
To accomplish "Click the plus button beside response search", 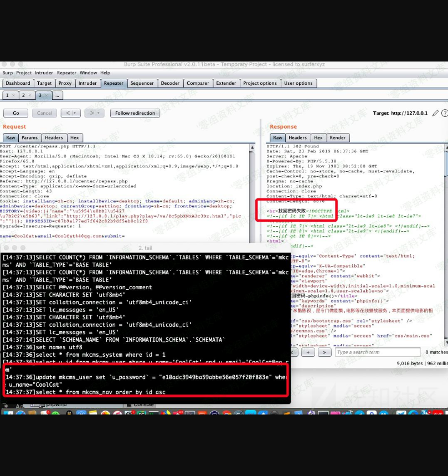I will pyautogui.click(x=308, y=352).
